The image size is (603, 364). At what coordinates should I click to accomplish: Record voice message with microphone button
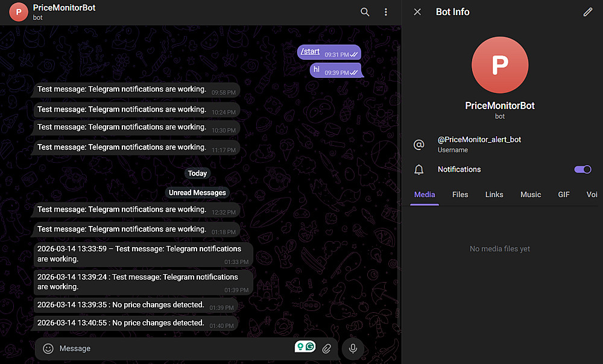[x=353, y=348]
